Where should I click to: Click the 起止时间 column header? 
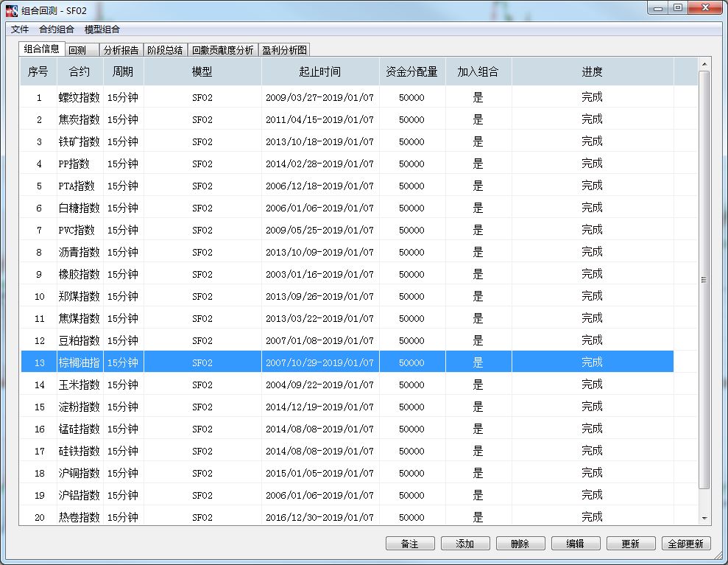pos(320,72)
